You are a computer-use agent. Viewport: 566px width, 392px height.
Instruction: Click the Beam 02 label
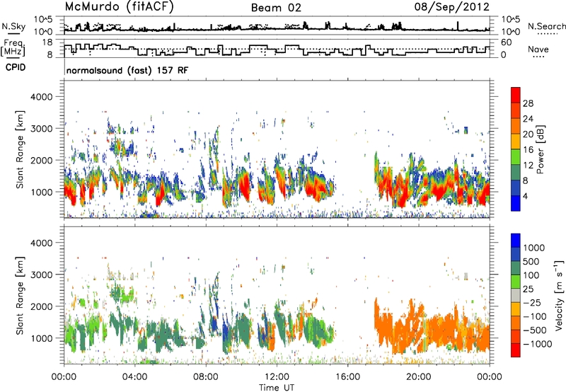click(276, 8)
